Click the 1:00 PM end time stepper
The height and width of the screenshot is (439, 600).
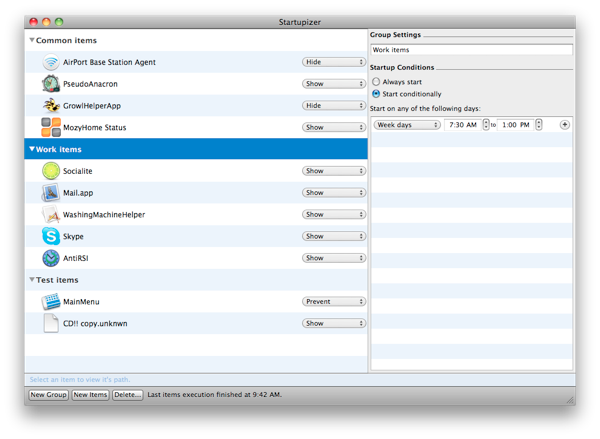(x=539, y=125)
